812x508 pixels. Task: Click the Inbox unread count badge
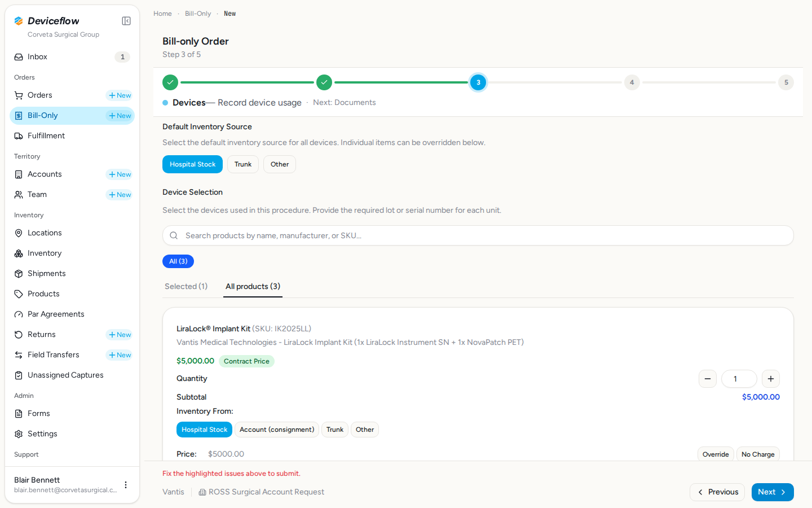(122, 57)
